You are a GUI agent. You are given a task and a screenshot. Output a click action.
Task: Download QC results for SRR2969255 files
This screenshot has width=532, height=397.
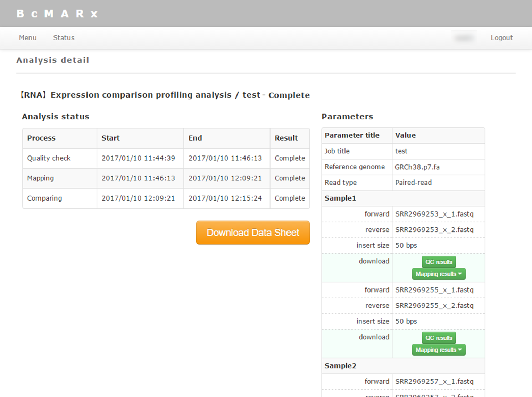[x=439, y=338]
